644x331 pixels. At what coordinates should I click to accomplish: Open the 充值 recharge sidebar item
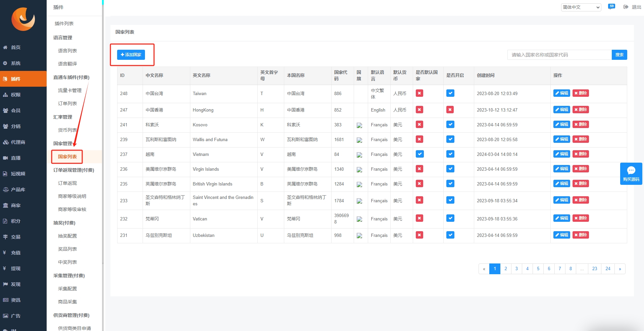(23, 253)
